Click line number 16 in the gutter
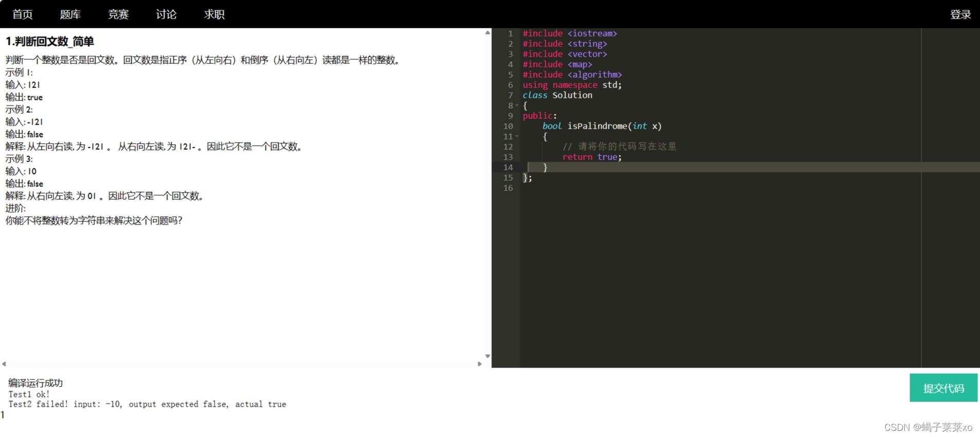Image resolution: width=980 pixels, height=437 pixels. pos(508,188)
